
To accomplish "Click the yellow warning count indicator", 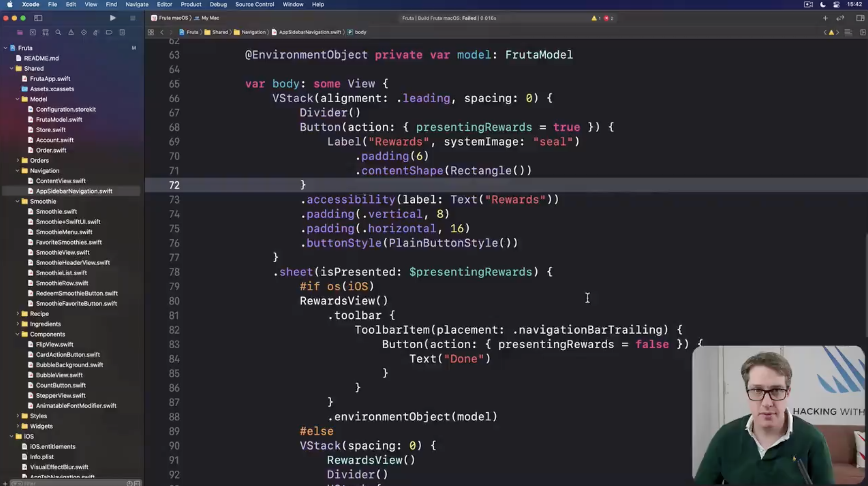I will coord(596,18).
